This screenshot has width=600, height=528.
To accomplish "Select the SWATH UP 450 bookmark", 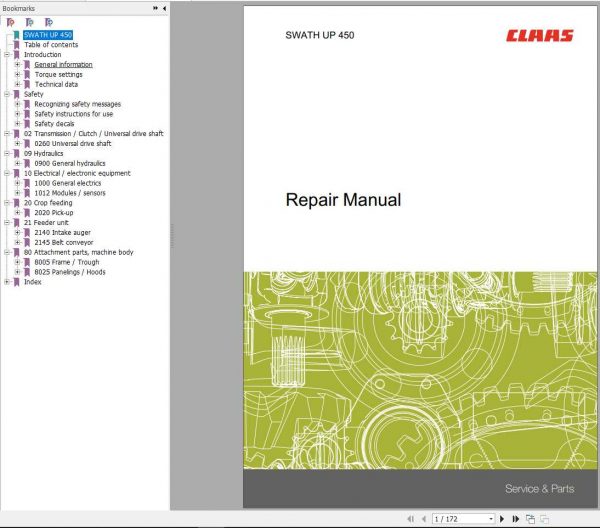I will pos(48,35).
